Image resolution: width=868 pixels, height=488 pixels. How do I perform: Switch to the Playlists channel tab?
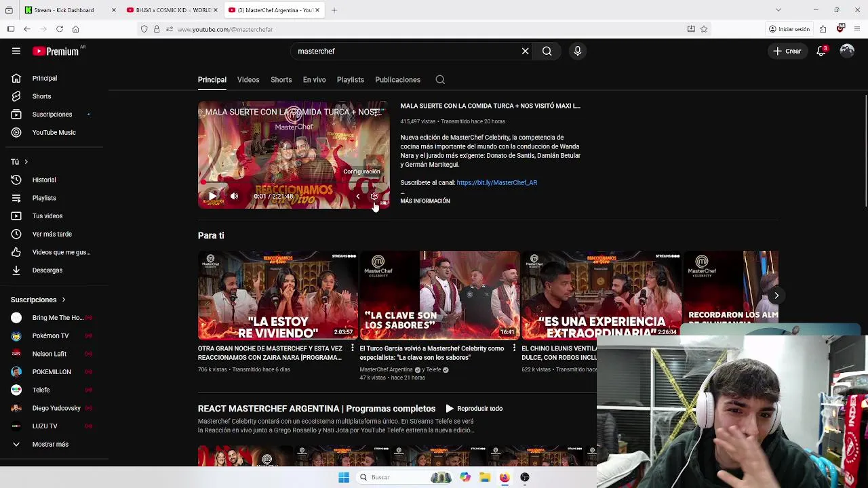click(351, 80)
